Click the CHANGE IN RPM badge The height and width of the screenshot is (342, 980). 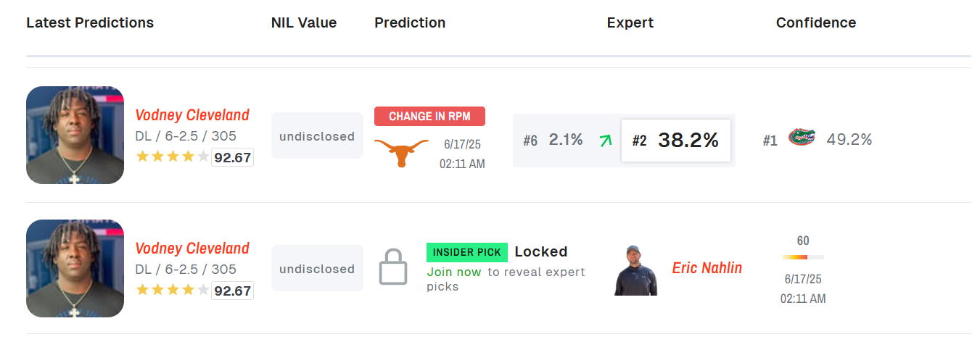click(x=429, y=116)
